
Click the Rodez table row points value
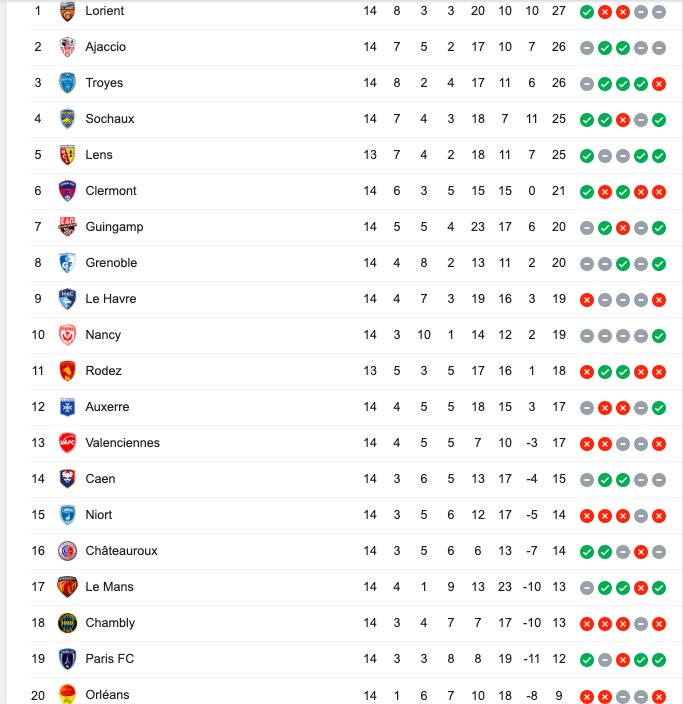[559, 371]
